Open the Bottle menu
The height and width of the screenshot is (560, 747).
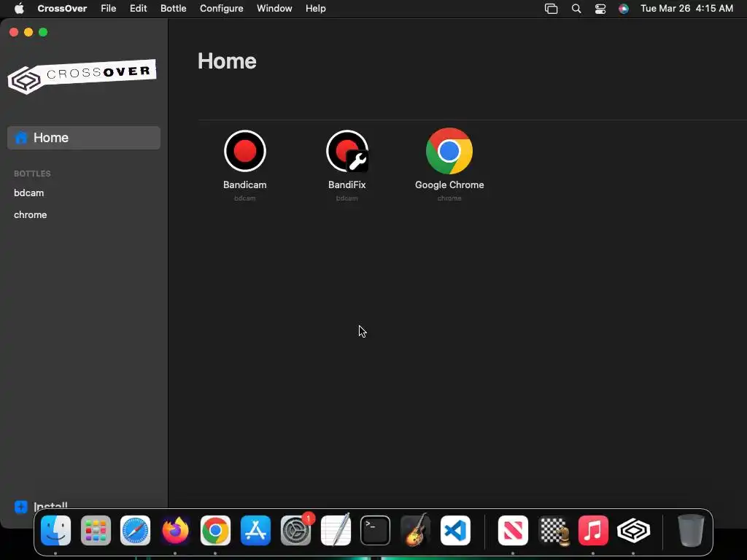[174, 9]
